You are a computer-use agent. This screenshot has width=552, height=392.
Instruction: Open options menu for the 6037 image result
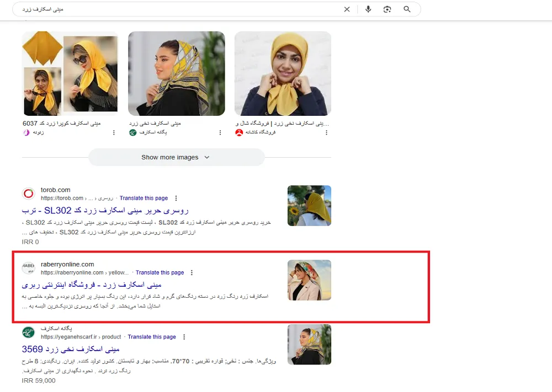click(114, 132)
